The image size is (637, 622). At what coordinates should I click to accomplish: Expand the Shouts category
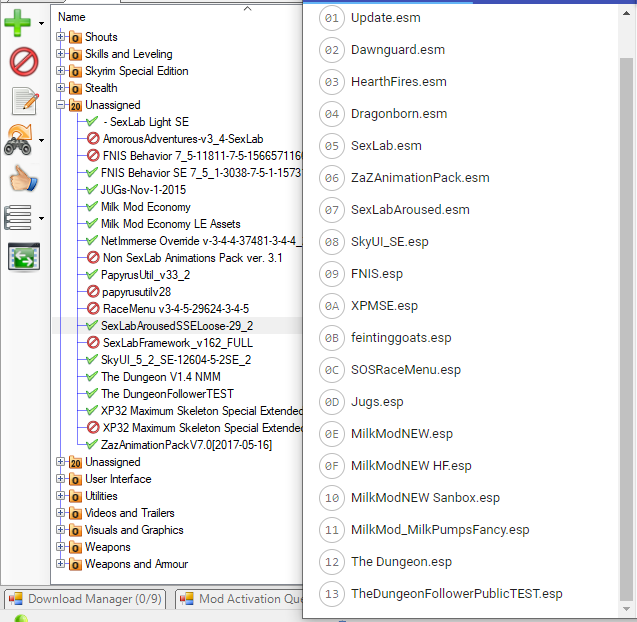coord(60,37)
